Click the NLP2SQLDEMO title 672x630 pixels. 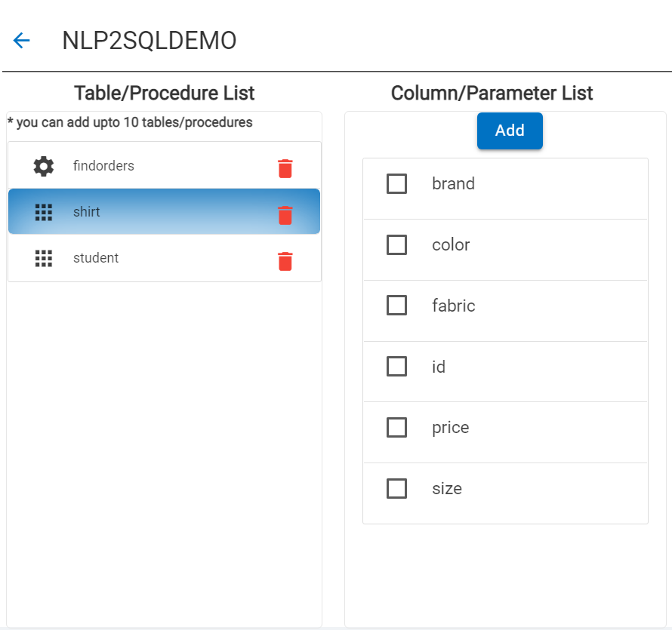[150, 41]
